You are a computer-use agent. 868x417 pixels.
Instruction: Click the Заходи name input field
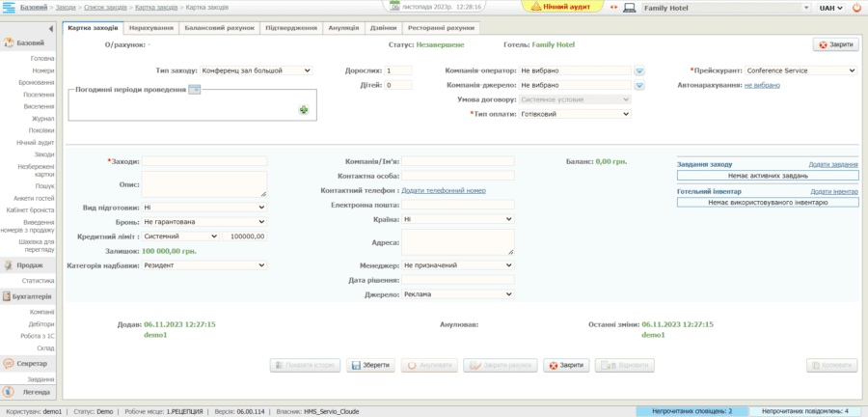[204, 161]
